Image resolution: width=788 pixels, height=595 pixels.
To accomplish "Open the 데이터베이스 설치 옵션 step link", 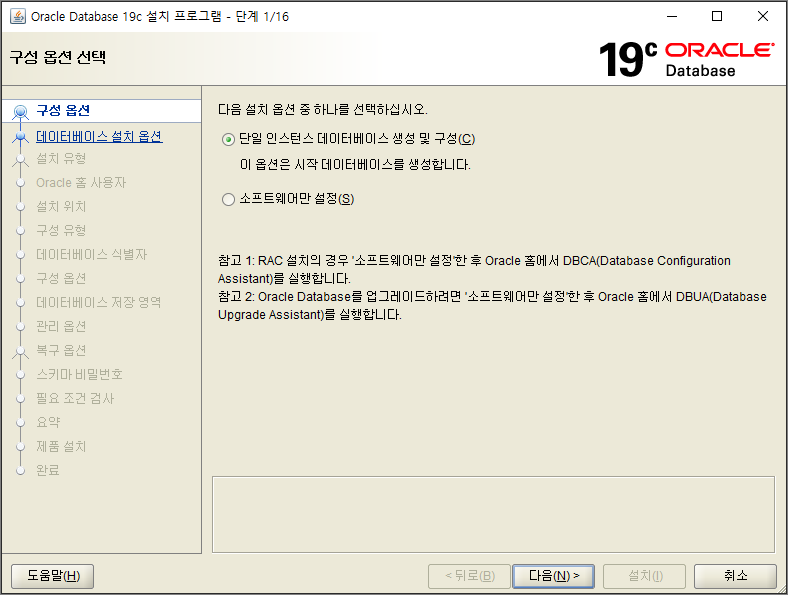I will (99, 136).
